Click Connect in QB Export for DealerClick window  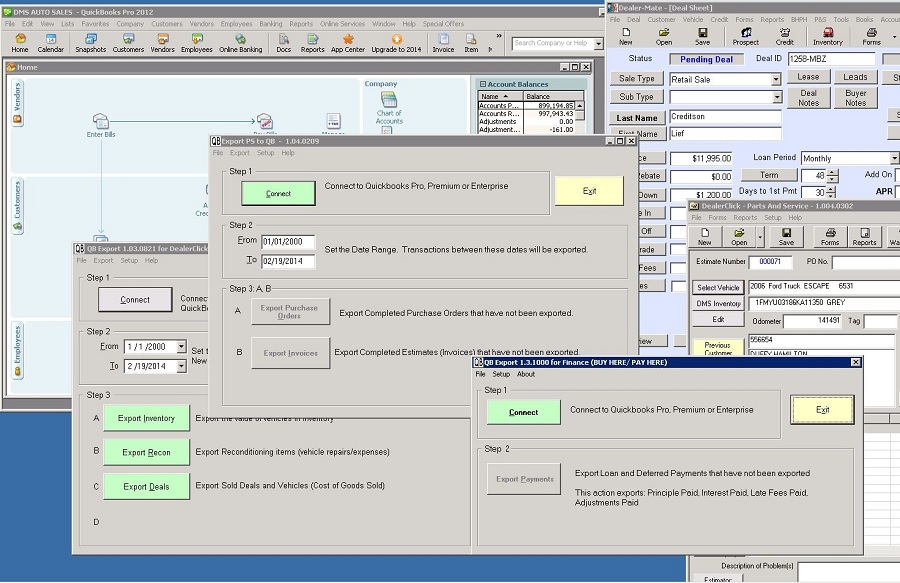[135, 300]
